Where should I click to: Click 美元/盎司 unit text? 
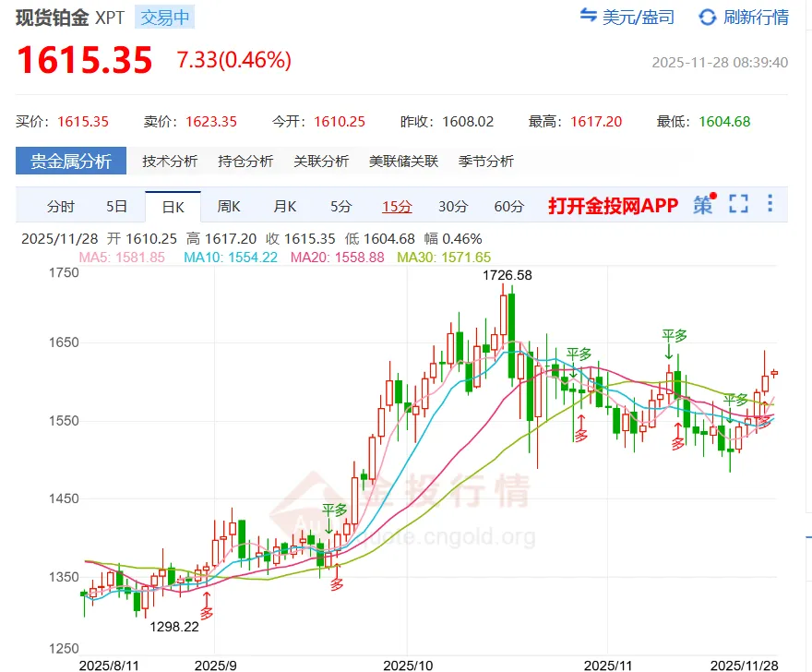pyautogui.click(x=638, y=18)
